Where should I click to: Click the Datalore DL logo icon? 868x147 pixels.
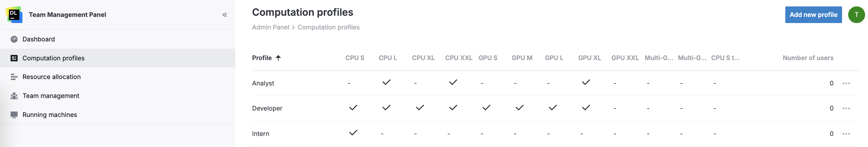(x=14, y=15)
